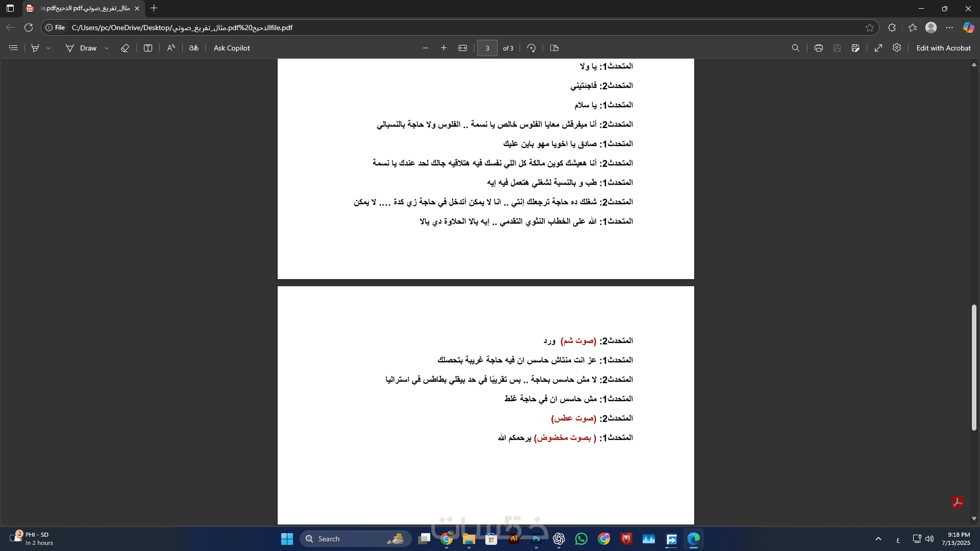Click Ask Copilot
The height and width of the screenshot is (551, 980).
[x=232, y=48]
